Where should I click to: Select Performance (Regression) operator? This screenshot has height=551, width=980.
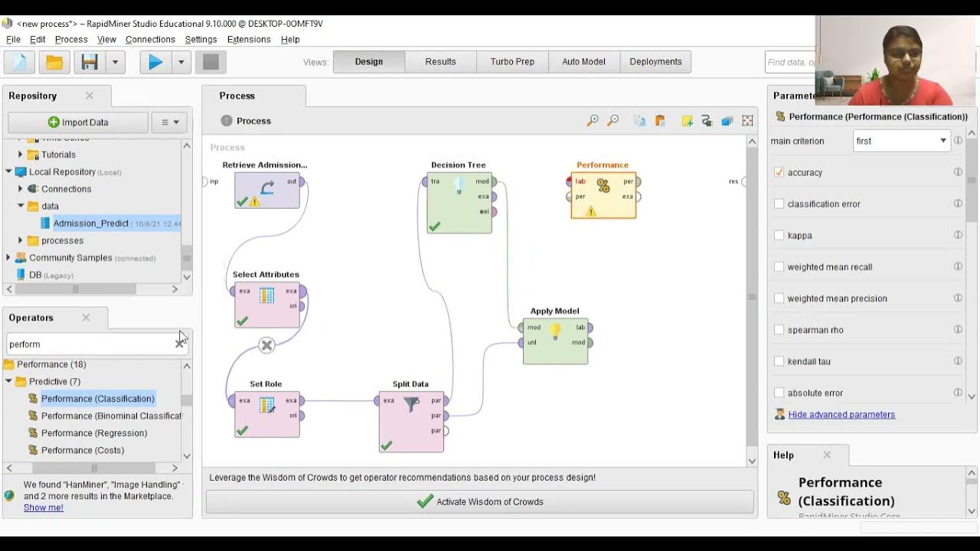pyautogui.click(x=94, y=433)
